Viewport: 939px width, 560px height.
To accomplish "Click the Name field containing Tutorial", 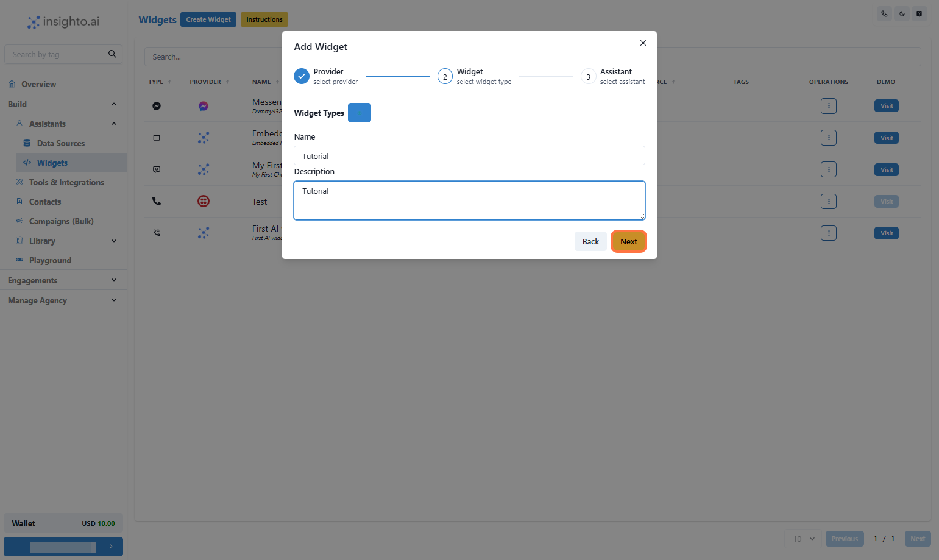I will 469,155.
